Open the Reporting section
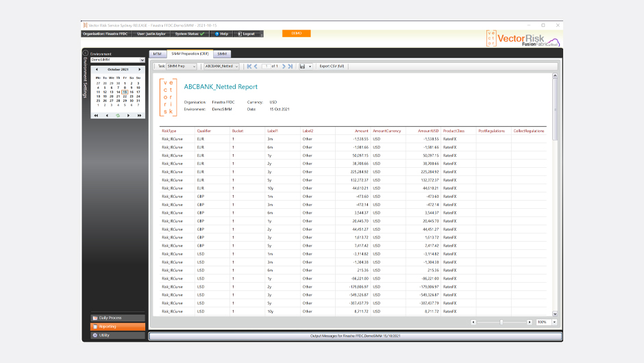 [118, 327]
